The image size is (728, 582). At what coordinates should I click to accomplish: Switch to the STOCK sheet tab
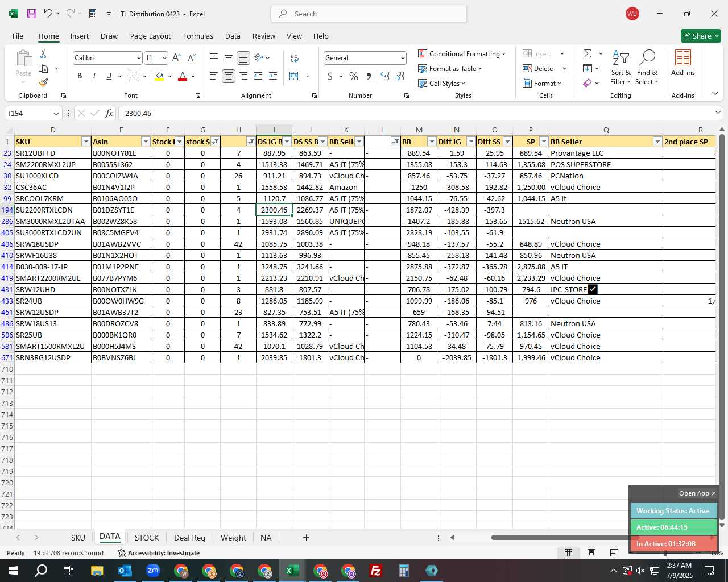tap(147, 538)
